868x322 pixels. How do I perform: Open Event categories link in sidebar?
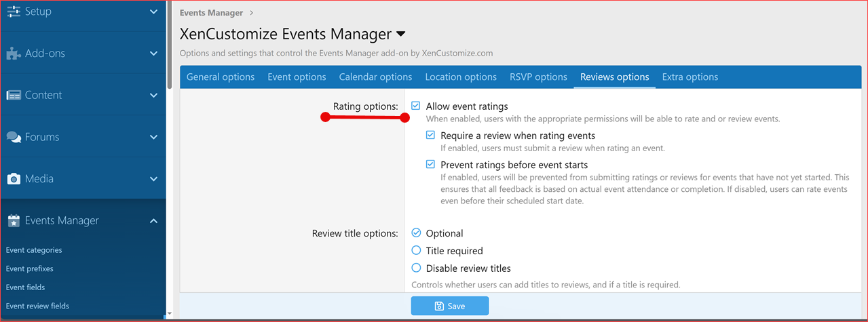(x=34, y=250)
